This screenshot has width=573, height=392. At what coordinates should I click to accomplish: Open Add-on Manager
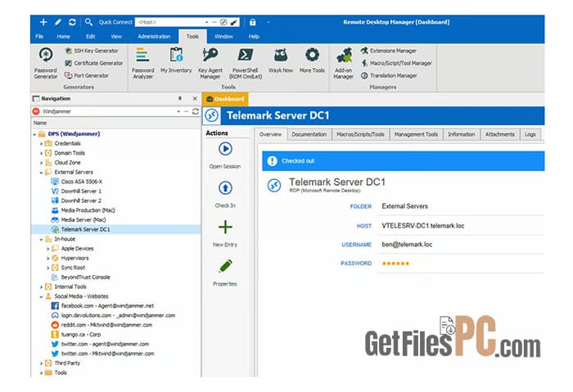344,63
